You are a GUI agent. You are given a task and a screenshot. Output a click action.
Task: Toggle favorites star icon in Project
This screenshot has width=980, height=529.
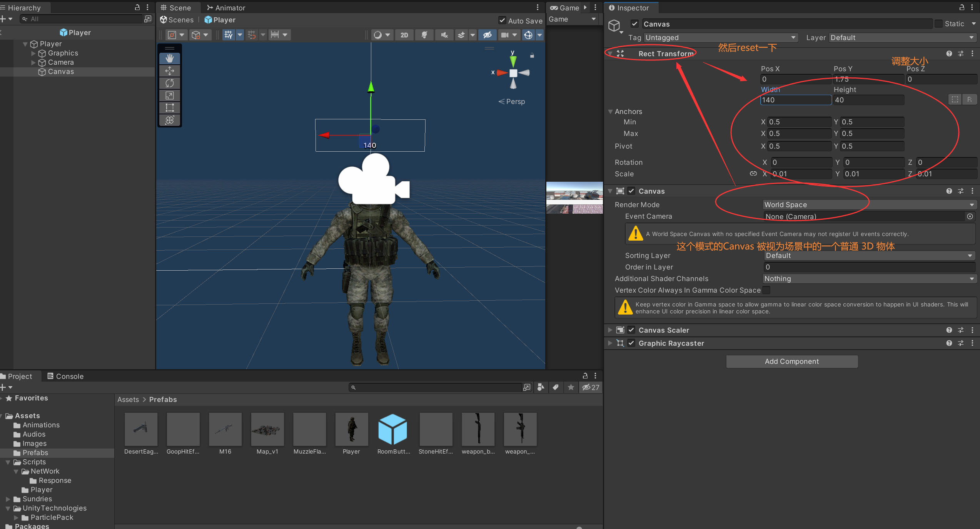[571, 387]
